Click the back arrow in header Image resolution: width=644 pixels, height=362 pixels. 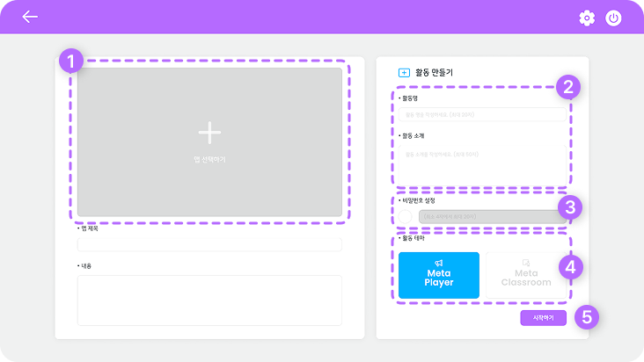tap(30, 17)
